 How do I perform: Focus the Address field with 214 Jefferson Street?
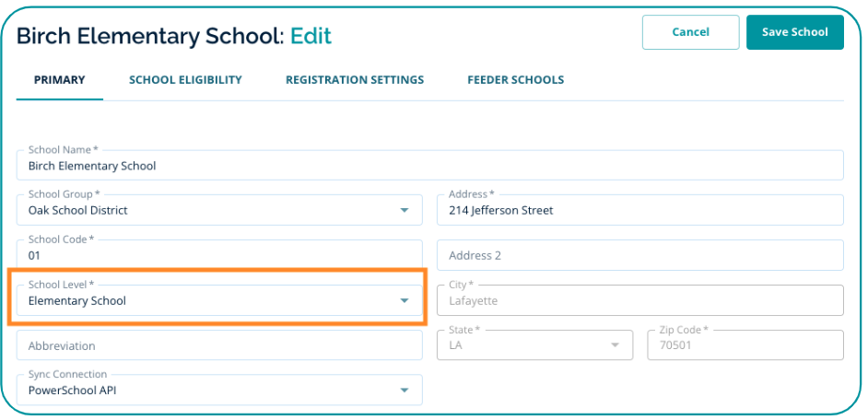pyautogui.click(x=639, y=210)
